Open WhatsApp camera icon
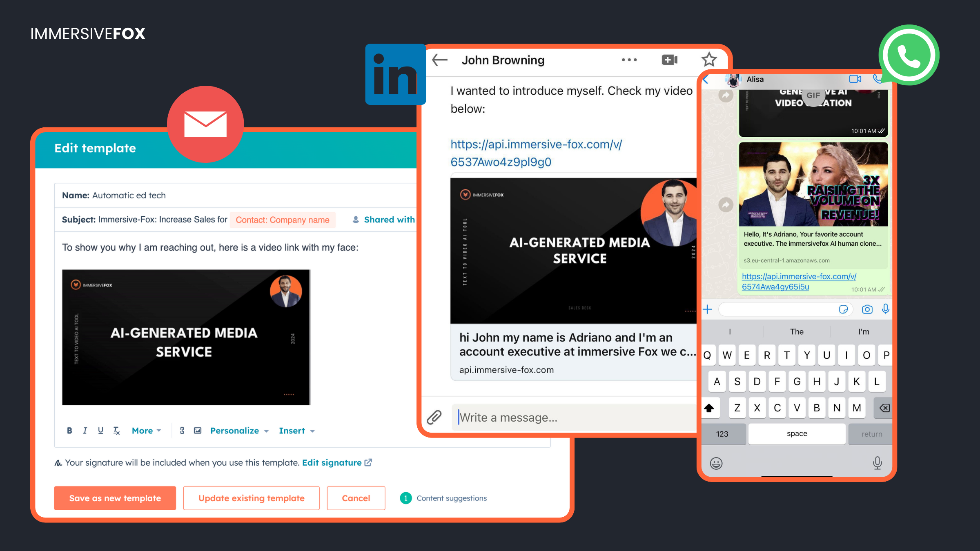 [x=867, y=309]
